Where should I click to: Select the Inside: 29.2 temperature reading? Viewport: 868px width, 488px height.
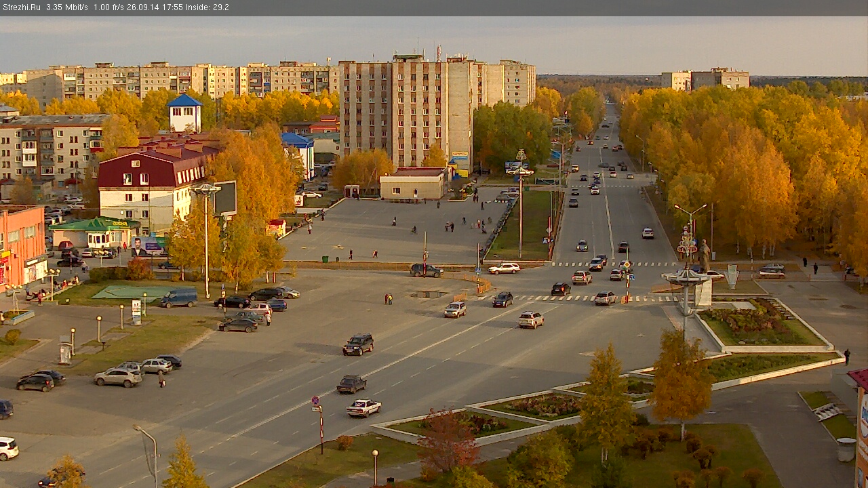click(208, 7)
